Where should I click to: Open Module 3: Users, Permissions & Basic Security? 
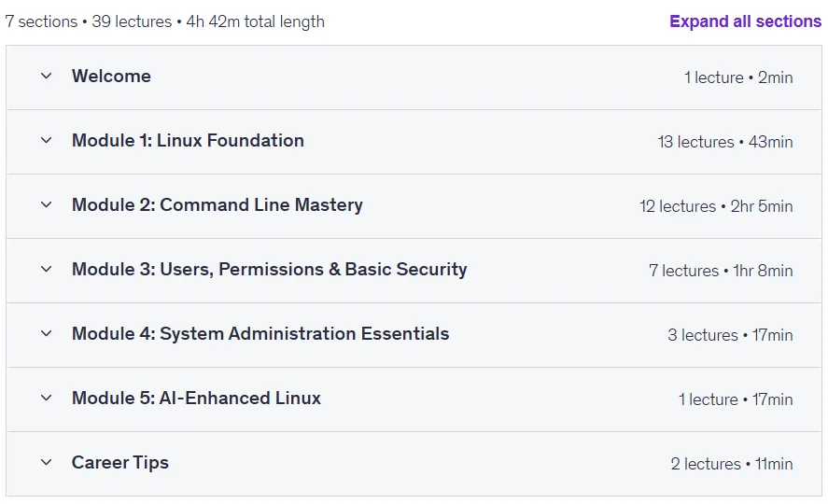click(x=270, y=270)
